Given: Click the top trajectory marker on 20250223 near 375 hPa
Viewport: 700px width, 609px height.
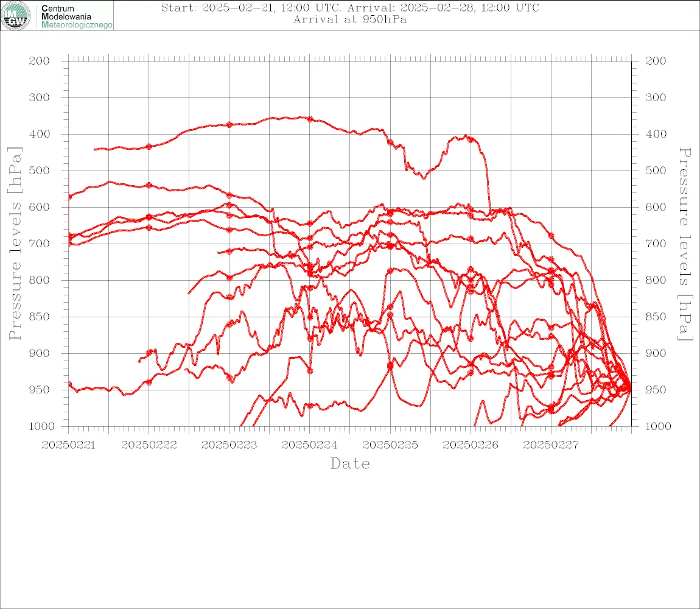Looking at the screenshot, I should coord(229,125).
